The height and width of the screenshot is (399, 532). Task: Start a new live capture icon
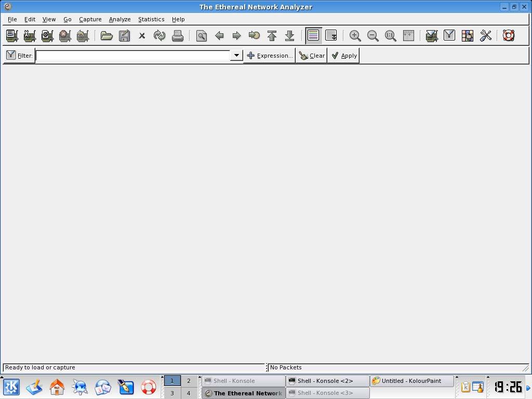pyautogui.click(x=47, y=36)
